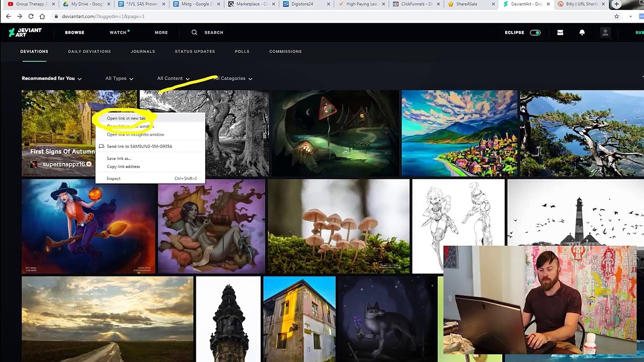
Task: Click the First Signs Of Autumn title
Action: click(x=62, y=151)
